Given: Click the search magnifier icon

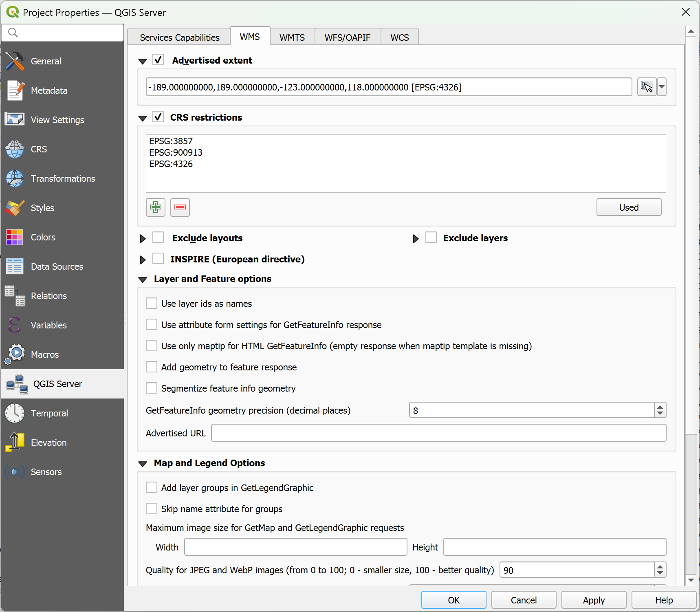Looking at the screenshot, I should point(13,33).
